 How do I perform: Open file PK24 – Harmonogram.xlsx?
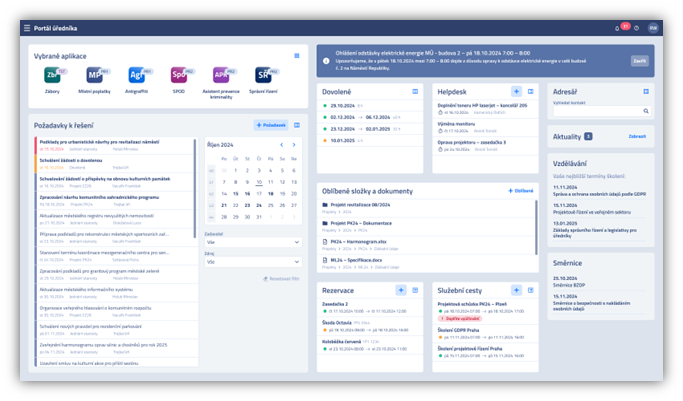354,242
